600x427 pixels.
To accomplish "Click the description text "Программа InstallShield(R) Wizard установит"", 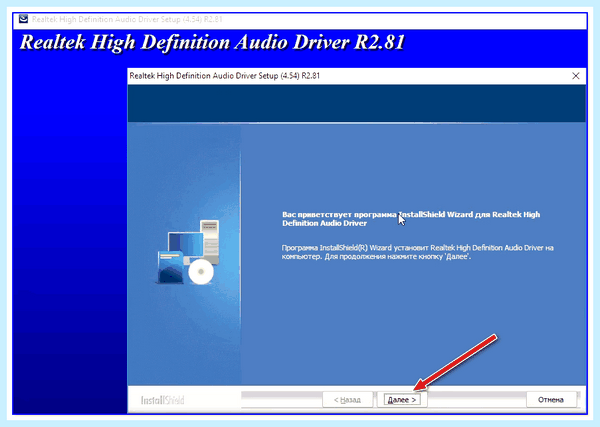I will (x=417, y=252).
